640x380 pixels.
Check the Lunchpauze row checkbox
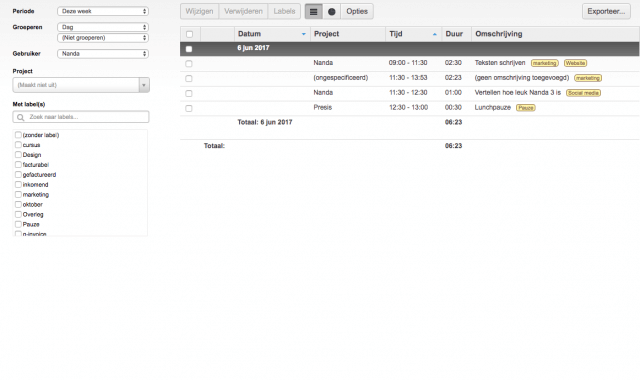pyautogui.click(x=189, y=108)
